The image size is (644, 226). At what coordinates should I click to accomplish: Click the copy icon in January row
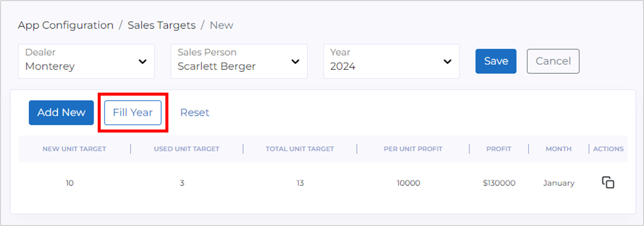[x=608, y=183]
